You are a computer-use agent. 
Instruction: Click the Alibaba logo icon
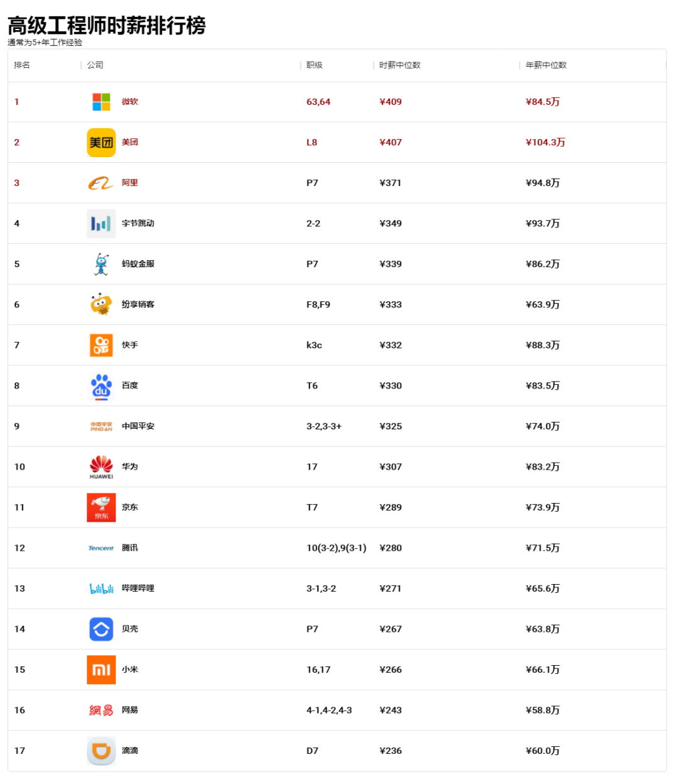[x=101, y=183]
